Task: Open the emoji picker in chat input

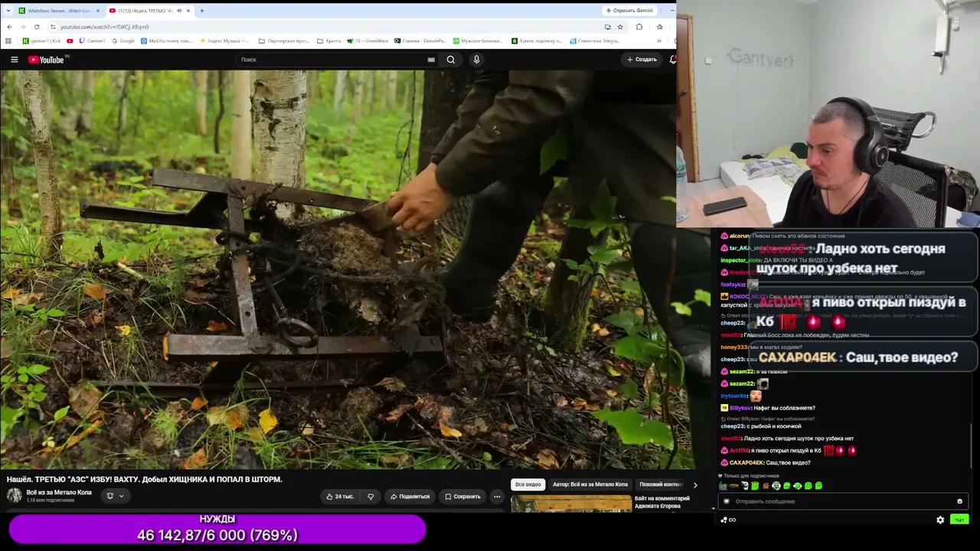Action: pos(959,501)
